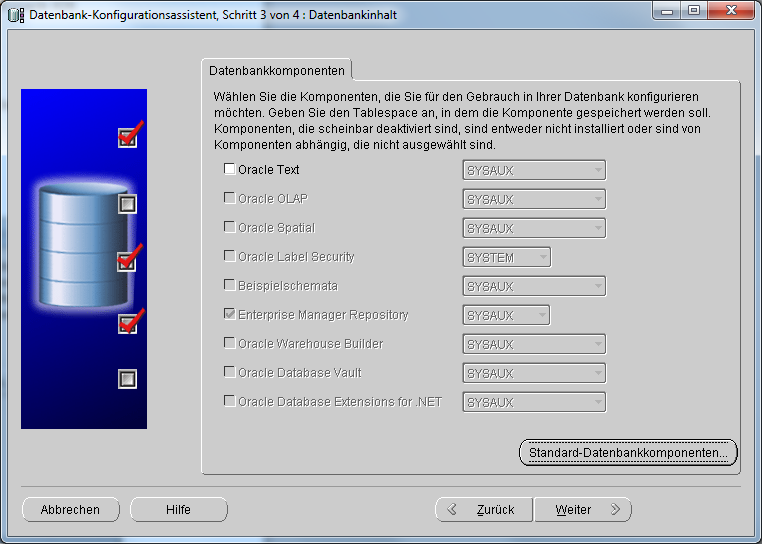Open the SYSTEM dropdown for Label Security
This screenshot has height=544, width=762.
pyautogui.click(x=507, y=257)
